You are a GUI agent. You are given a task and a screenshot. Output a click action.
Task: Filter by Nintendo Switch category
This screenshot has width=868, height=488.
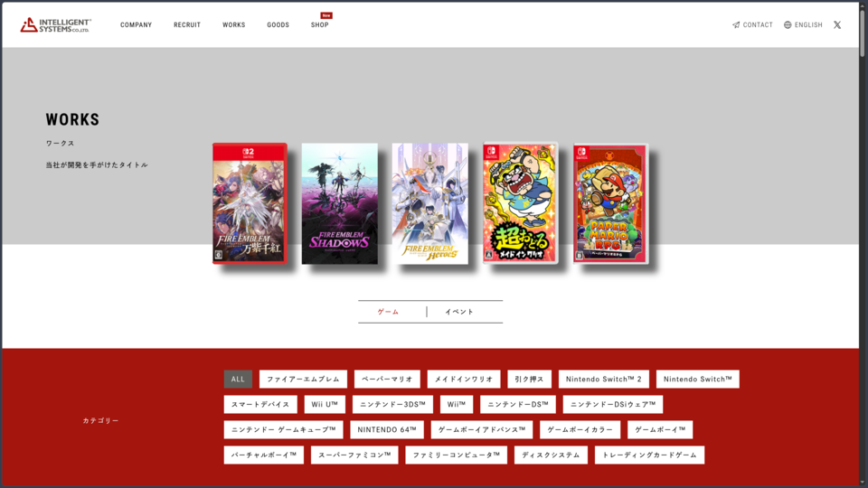point(697,379)
